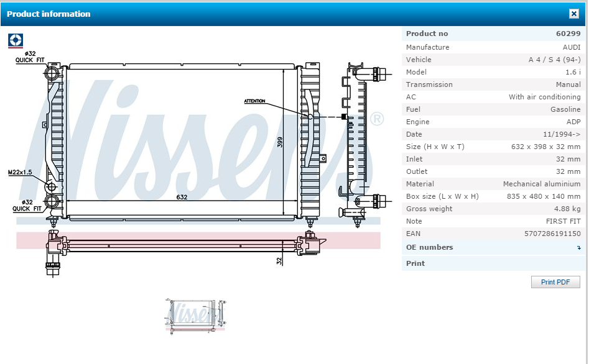The width and height of the screenshot is (589, 364).
Task: Click the Date value 11/1994->
Action: (562, 134)
